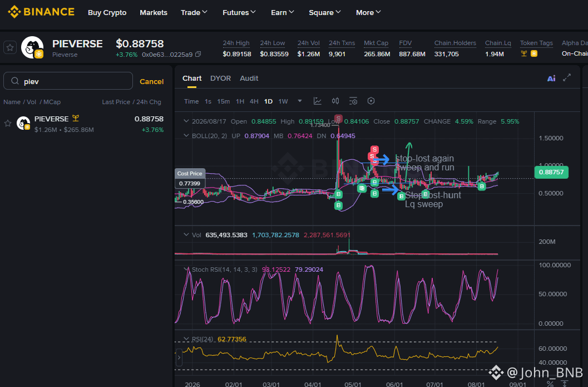Image resolution: width=588 pixels, height=387 pixels.
Task: Click the Mkt Cap stat label
Action: [x=376, y=43]
